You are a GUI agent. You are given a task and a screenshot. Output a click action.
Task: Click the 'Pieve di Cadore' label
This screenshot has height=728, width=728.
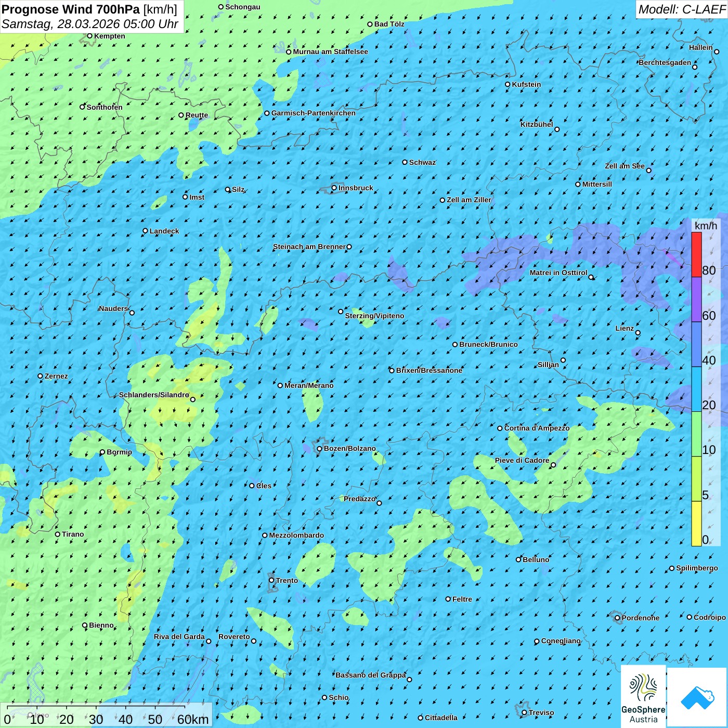tap(522, 460)
